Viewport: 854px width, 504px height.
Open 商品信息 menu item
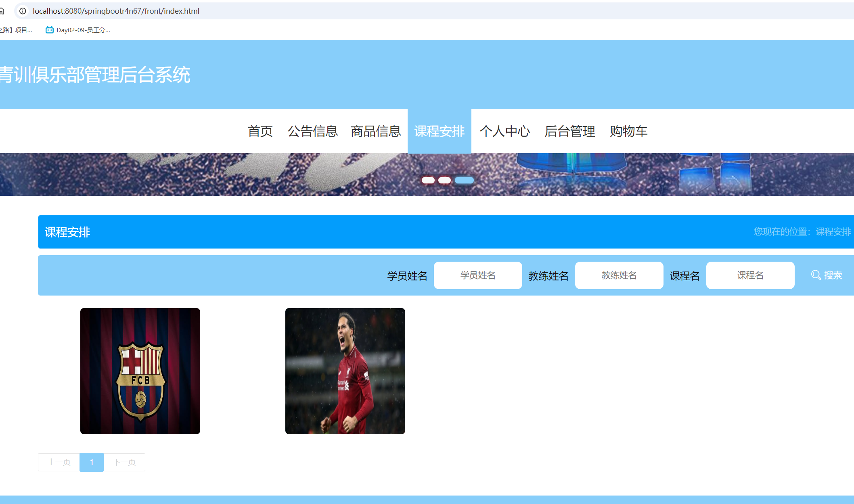(375, 131)
